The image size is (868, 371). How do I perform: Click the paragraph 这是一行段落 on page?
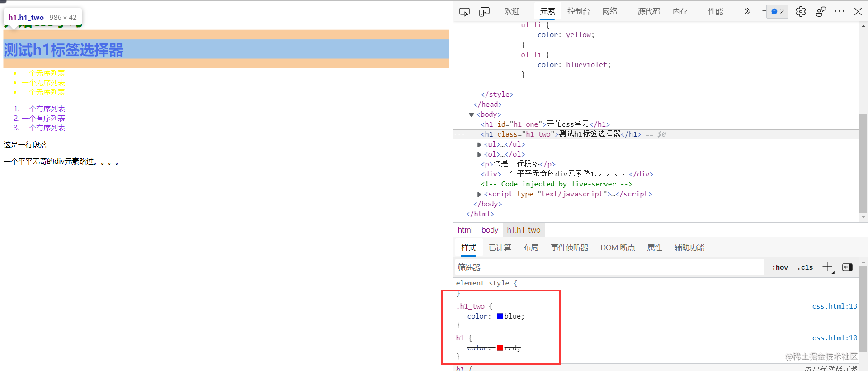coord(25,145)
